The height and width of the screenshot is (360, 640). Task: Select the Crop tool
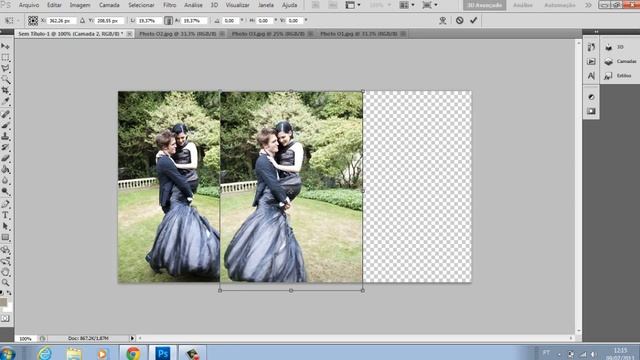[5, 90]
